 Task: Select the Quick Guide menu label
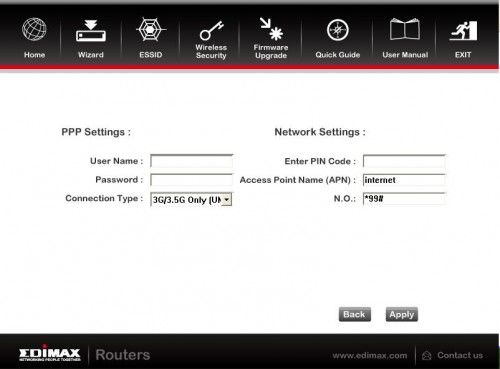click(x=338, y=55)
